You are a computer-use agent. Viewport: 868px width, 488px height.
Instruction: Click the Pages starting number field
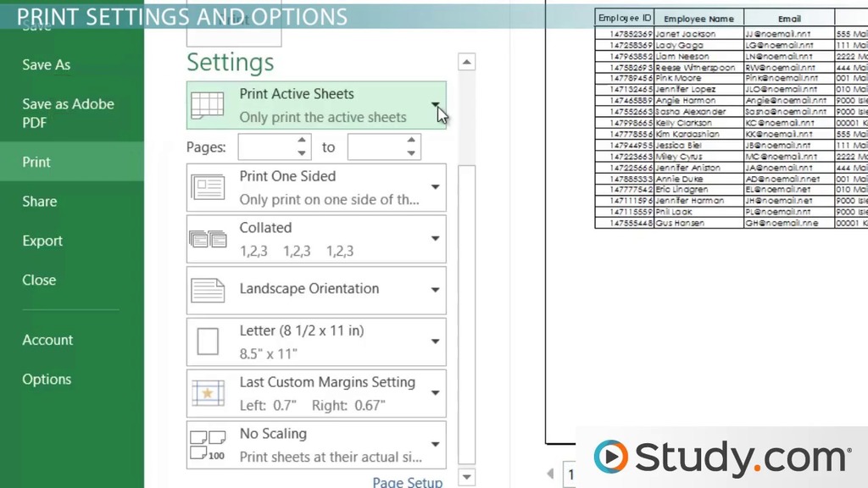(x=266, y=147)
